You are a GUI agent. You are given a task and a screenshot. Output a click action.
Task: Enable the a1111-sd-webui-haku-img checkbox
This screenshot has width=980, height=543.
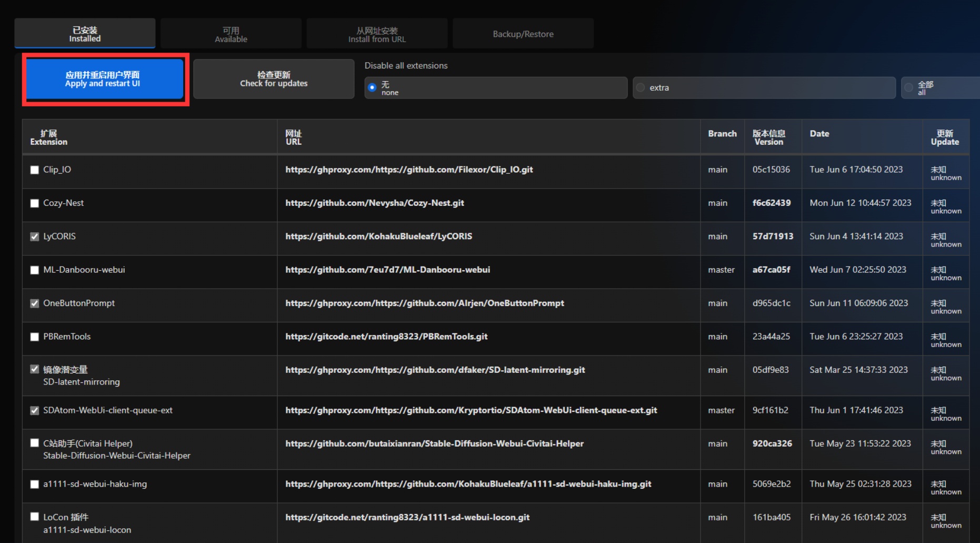35,484
